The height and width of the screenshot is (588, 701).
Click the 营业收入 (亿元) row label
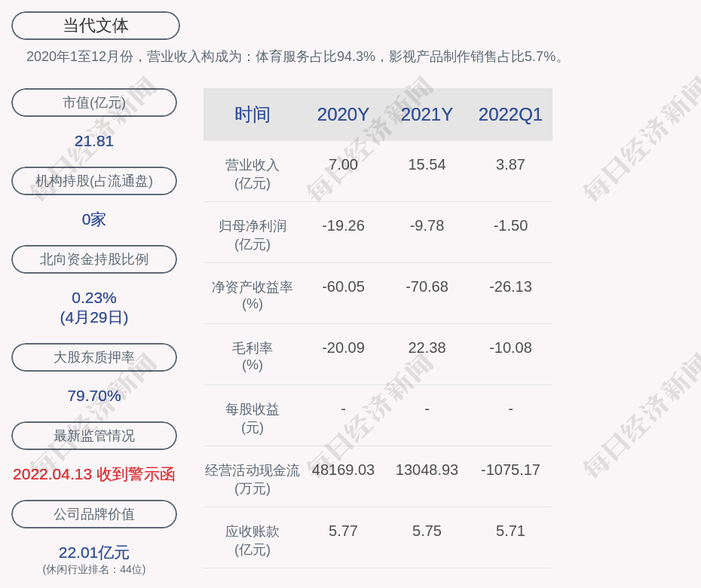pos(253,174)
